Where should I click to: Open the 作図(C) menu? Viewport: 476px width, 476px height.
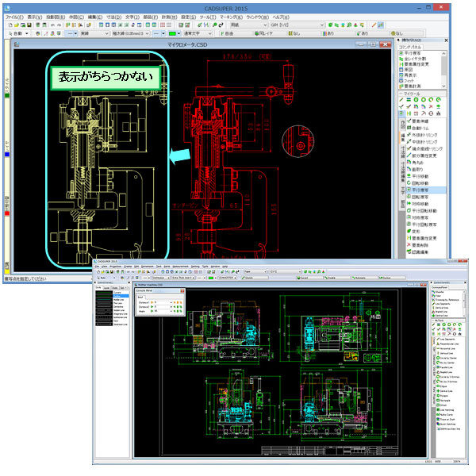tap(76, 17)
